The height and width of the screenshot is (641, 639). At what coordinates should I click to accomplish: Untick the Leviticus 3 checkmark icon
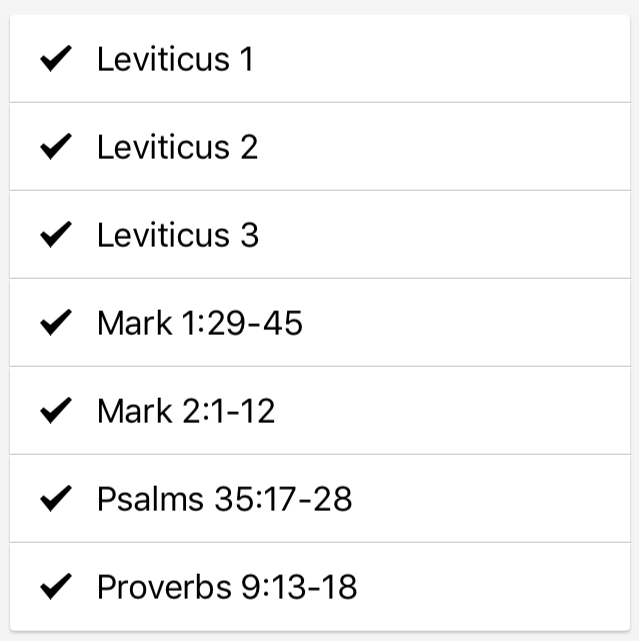tap(56, 236)
